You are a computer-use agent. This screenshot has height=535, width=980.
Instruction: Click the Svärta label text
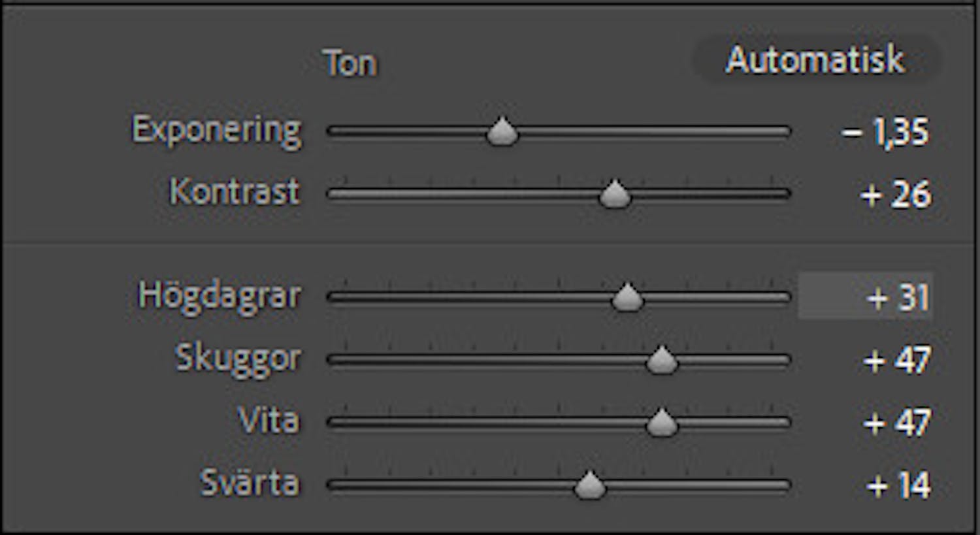pos(250,483)
